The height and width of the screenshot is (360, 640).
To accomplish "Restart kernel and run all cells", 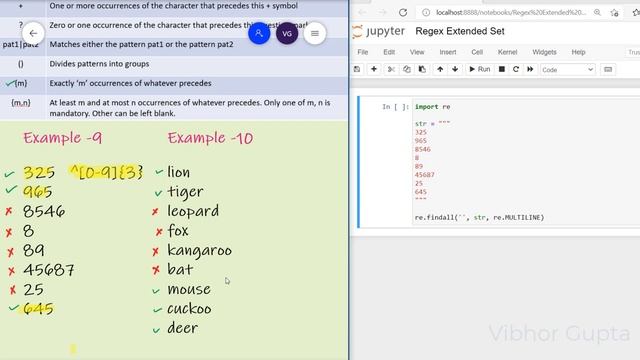I will [x=530, y=69].
